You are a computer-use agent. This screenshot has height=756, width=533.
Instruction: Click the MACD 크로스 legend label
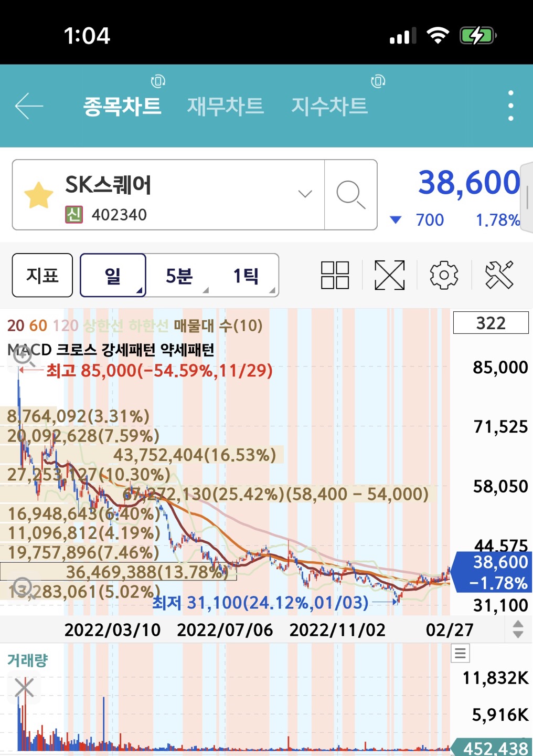[52, 350]
